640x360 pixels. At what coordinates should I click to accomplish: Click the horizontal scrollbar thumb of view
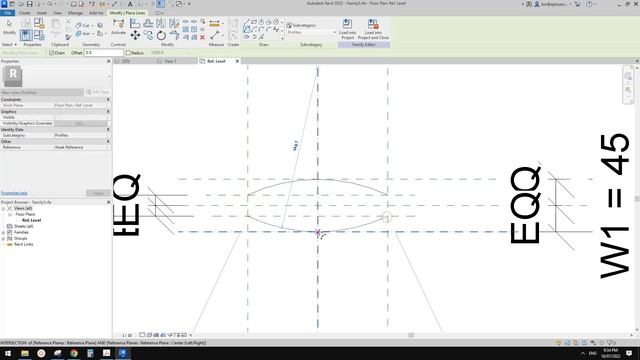point(411,335)
